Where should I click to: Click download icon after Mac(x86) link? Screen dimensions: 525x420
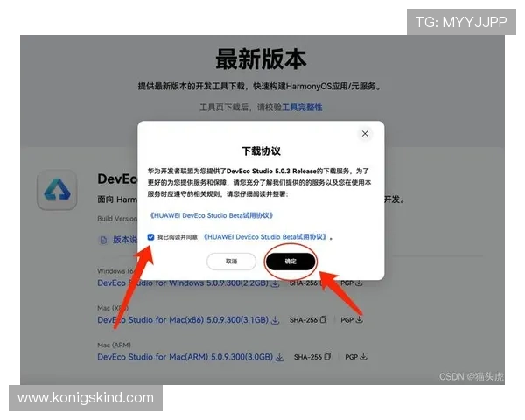pos(275,320)
